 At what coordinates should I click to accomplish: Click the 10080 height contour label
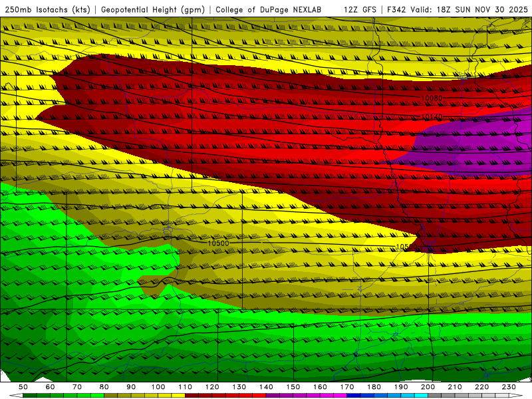coord(432,98)
